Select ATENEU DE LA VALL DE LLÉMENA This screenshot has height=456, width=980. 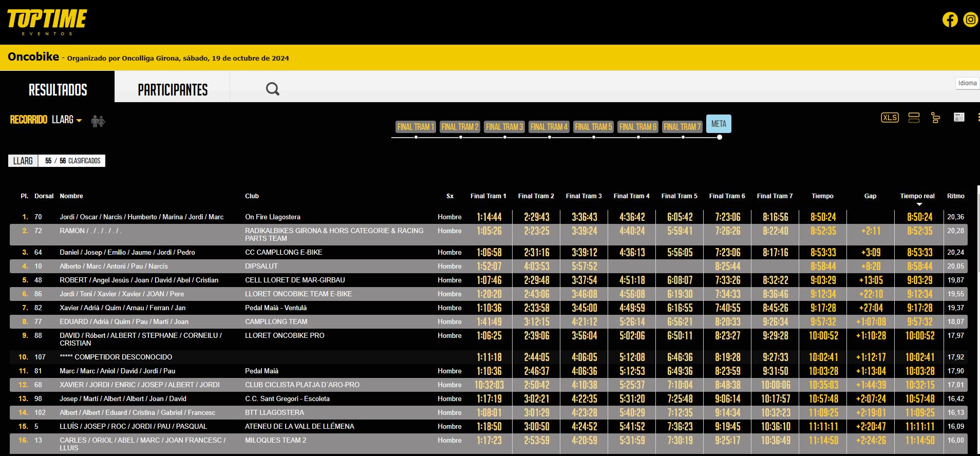[299, 426]
